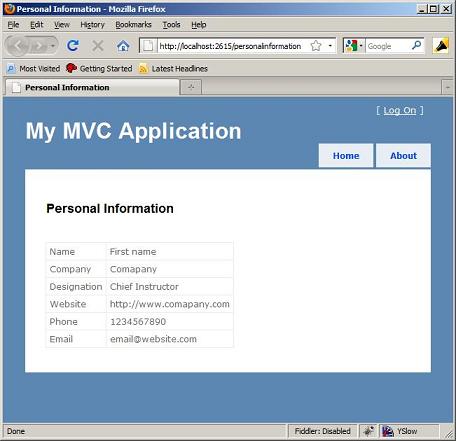Click the Forward navigation arrow
The image size is (456, 441).
[40, 46]
